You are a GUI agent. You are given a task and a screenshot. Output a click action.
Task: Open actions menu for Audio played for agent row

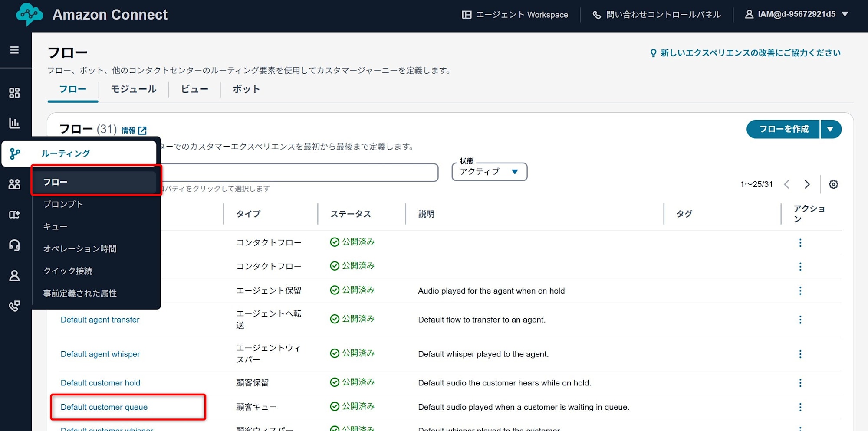pyautogui.click(x=800, y=291)
